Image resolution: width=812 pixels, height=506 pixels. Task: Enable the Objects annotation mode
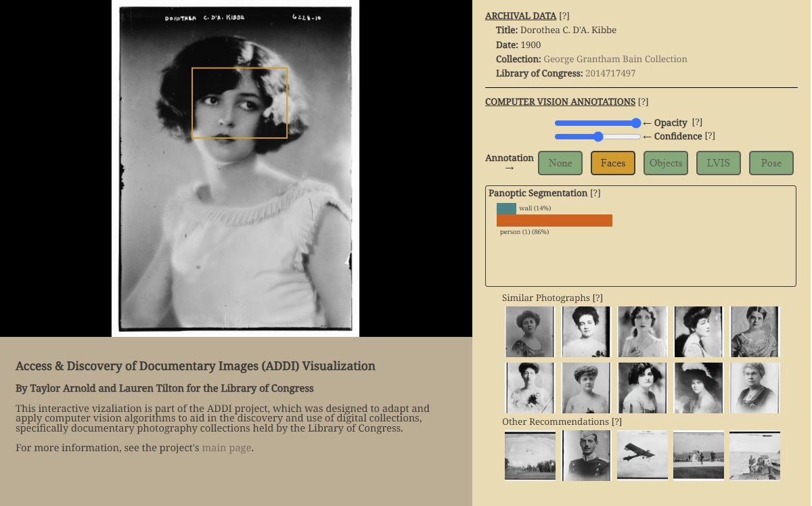666,163
